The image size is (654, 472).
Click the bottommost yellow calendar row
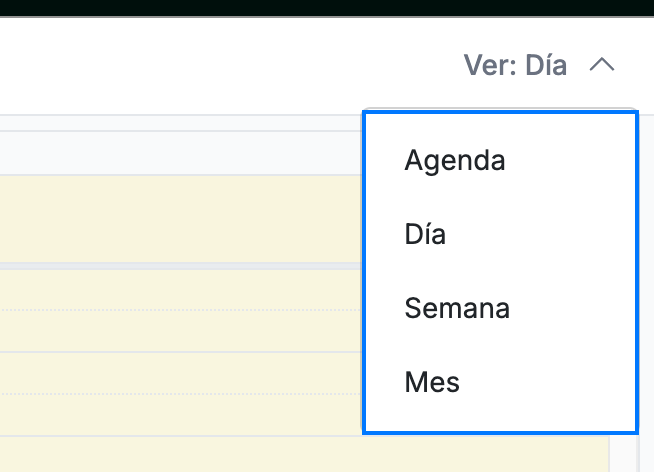[304, 454]
